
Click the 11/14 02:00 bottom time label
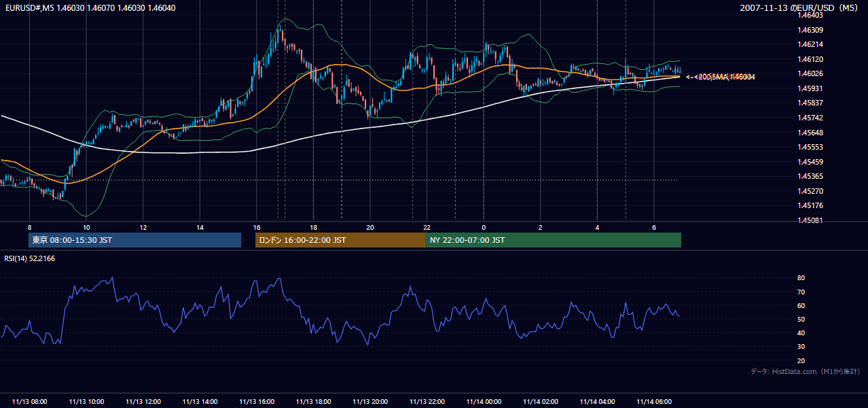540,402
